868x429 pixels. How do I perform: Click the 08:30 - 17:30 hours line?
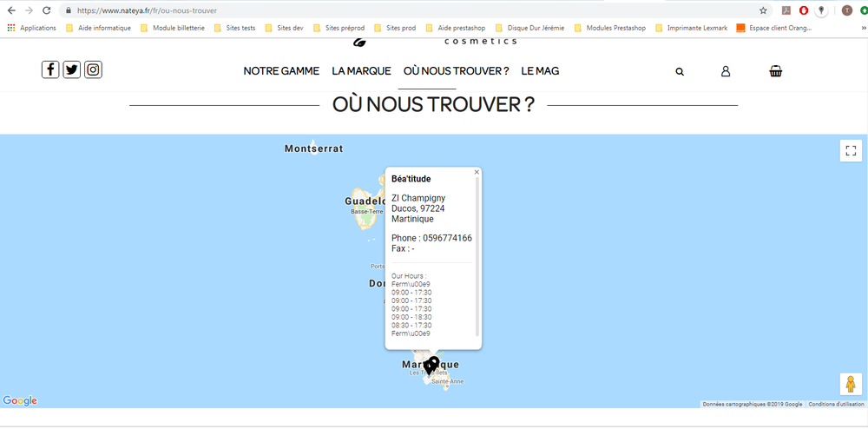[411, 326]
